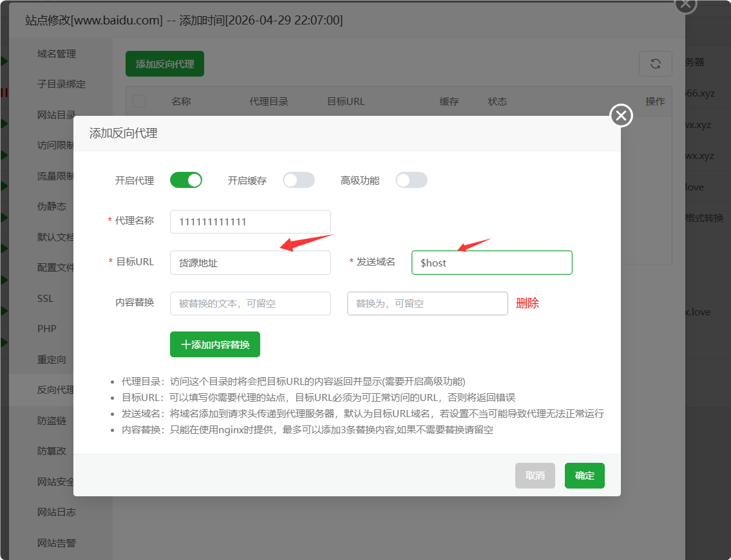Switch to the SSL tab

(46, 299)
